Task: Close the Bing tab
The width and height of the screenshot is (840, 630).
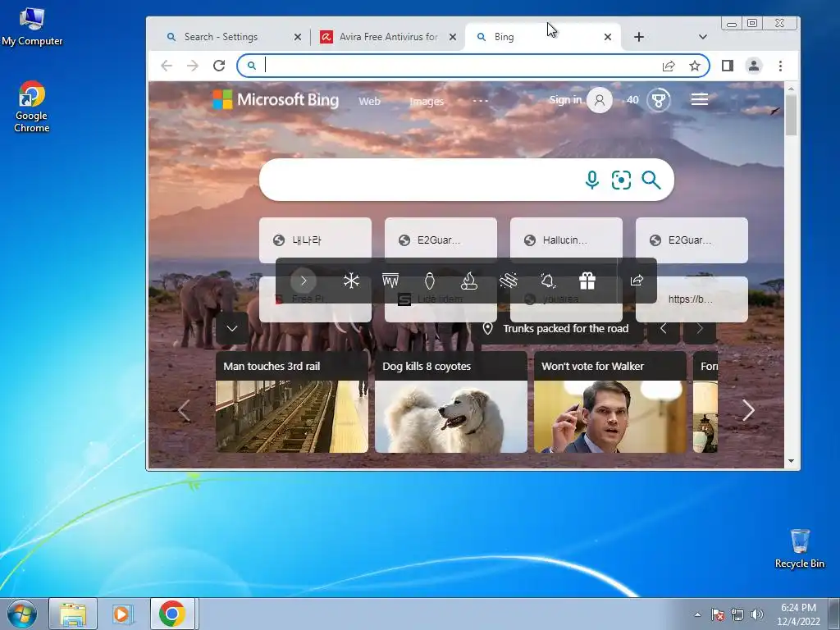Action: [608, 37]
